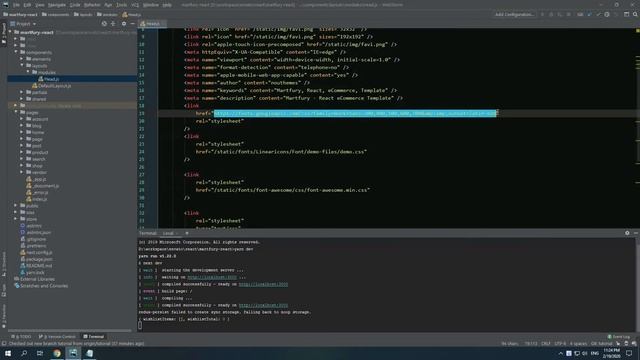640x360 pixels.
Task: Expand the partials folder
Action: pyautogui.click(x=22, y=92)
